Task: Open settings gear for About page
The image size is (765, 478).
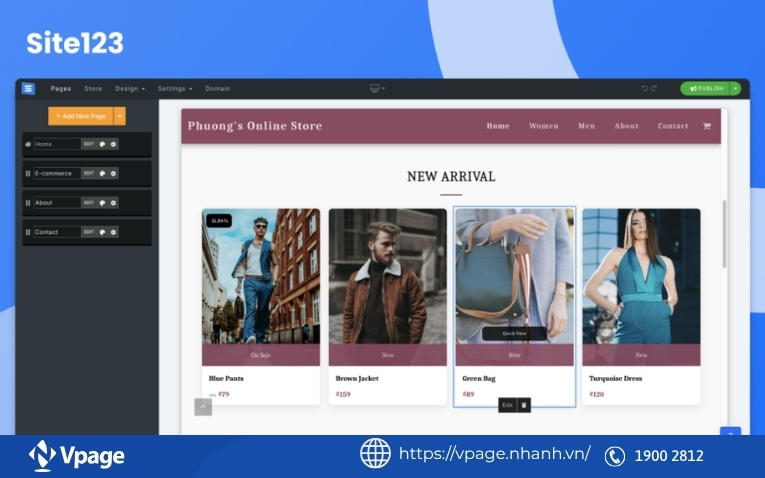Action: tap(113, 202)
